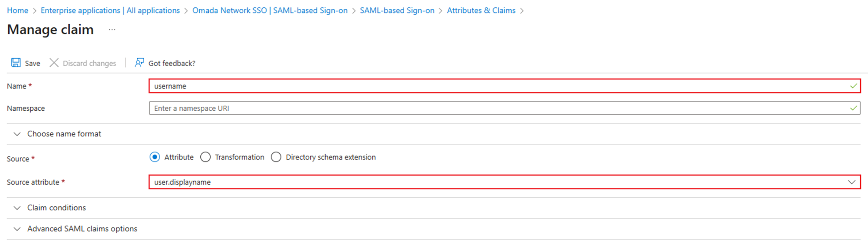
Task: Navigate to Home via breadcrumb
Action: pos(17,11)
